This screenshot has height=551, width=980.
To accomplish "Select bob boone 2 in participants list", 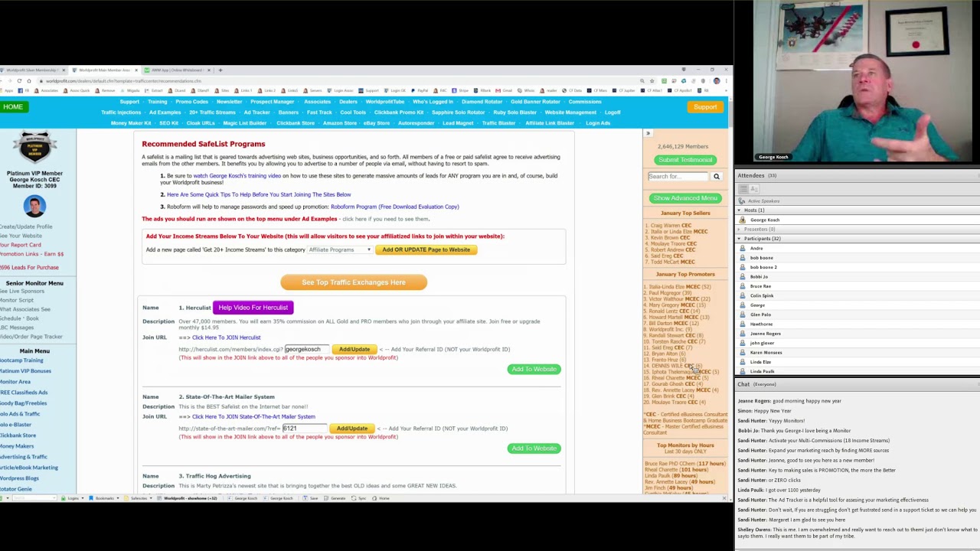I will point(763,267).
